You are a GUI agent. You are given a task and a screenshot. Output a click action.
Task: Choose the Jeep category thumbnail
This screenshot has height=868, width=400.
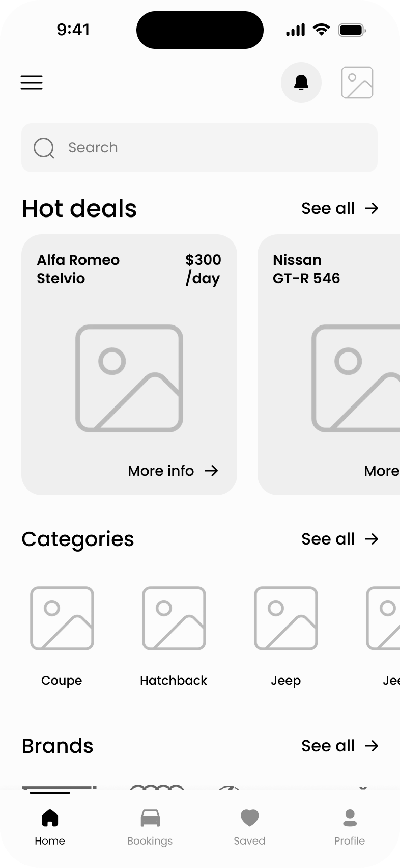286,618
